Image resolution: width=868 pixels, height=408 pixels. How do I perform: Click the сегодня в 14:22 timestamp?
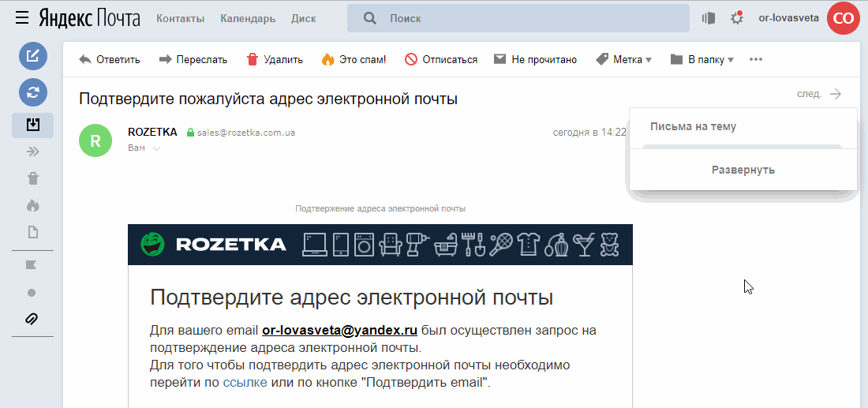[x=589, y=133]
